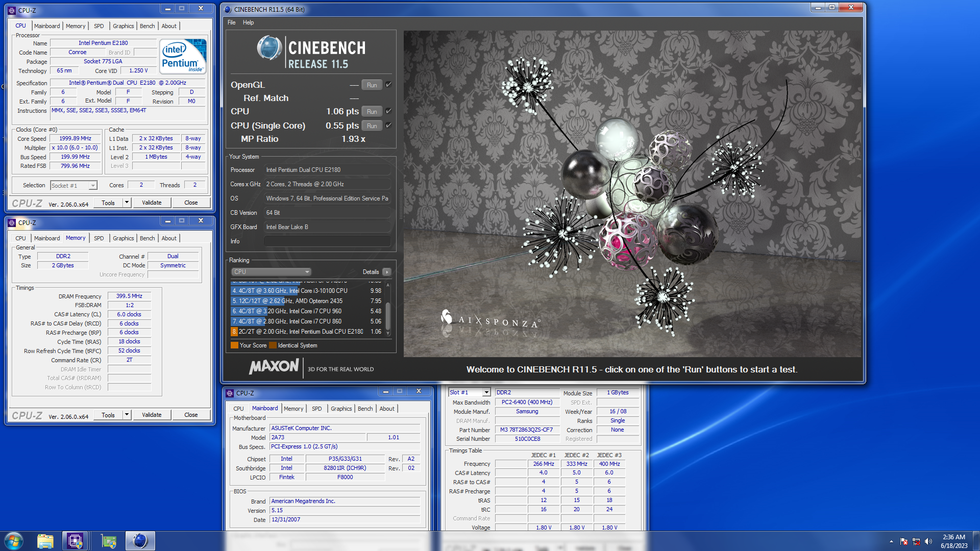Viewport: 980px width, 551px height.
Task: Open the Ranking CPU dropdown
Action: 271,272
